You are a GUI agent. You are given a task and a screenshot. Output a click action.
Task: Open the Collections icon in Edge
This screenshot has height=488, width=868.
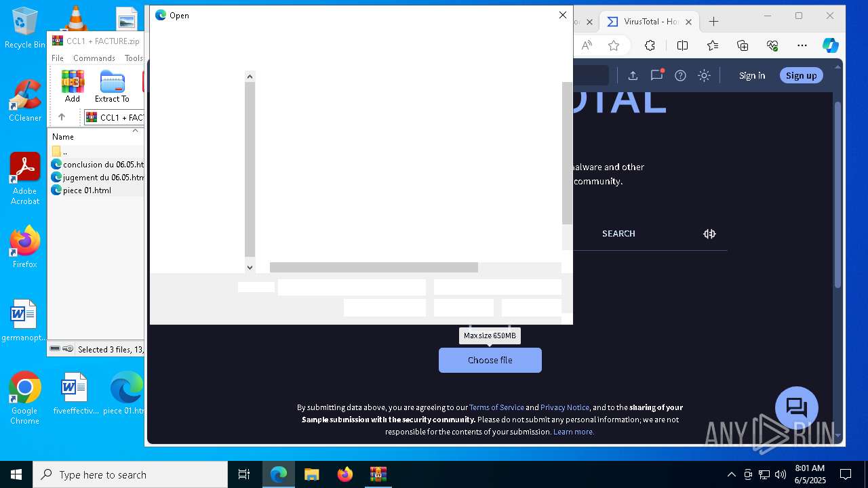(743, 45)
